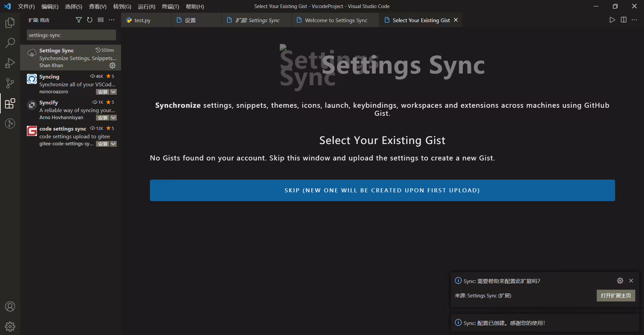Open the Accounts icon in activity bar
This screenshot has height=335, width=644.
click(10, 306)
